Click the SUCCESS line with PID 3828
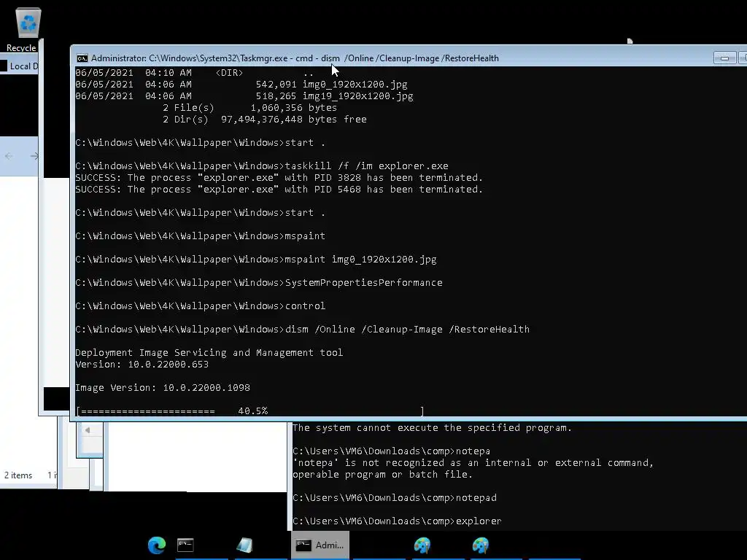 point(279,178)
